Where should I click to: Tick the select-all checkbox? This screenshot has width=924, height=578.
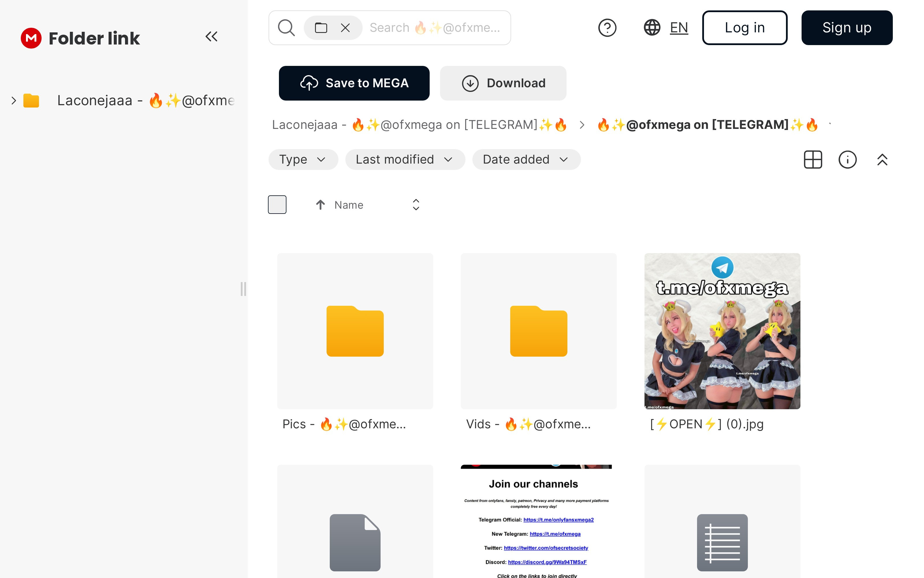[277, 205]
